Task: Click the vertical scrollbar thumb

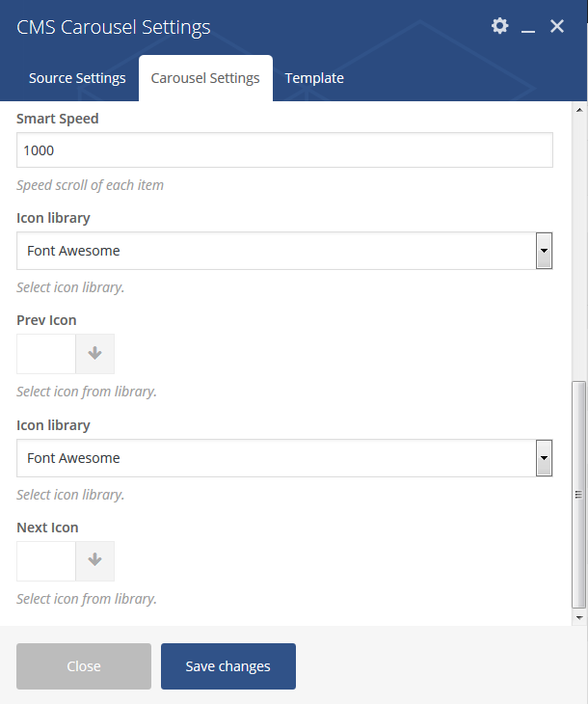Action: [x=579, y=495]
